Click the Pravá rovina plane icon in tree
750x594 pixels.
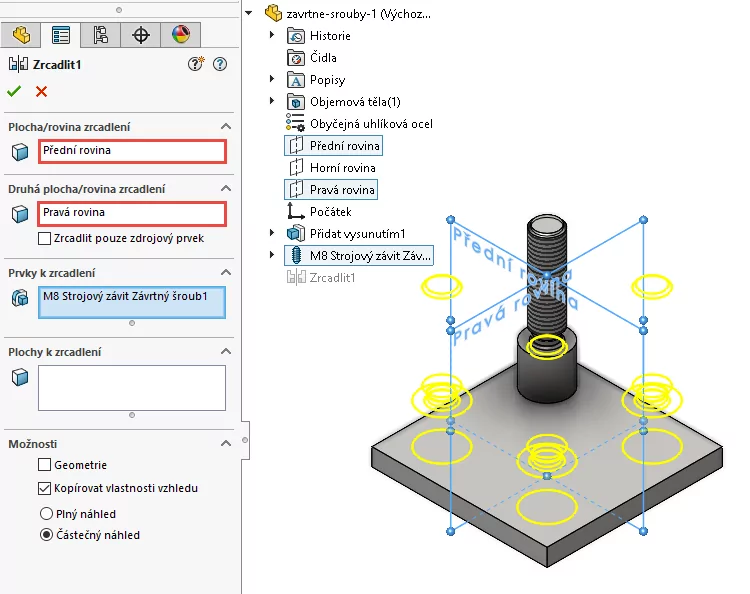pyautogui.click(x=296, y=189)
